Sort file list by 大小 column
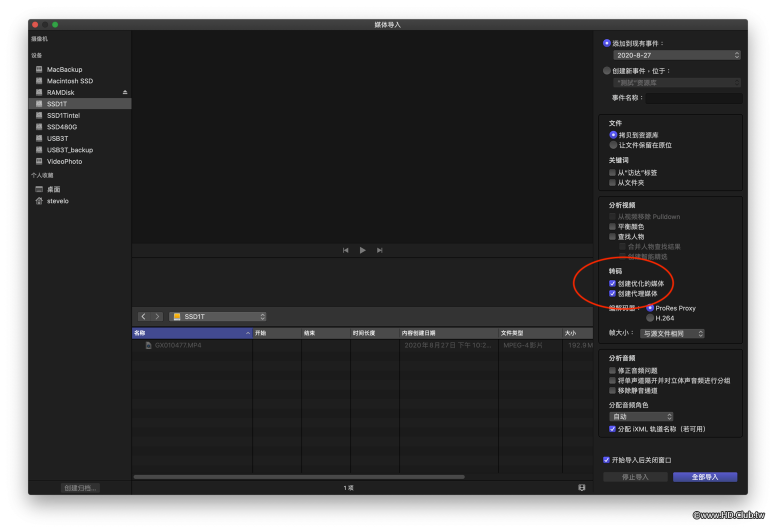The image size is (776, 532). pos(578,333)
